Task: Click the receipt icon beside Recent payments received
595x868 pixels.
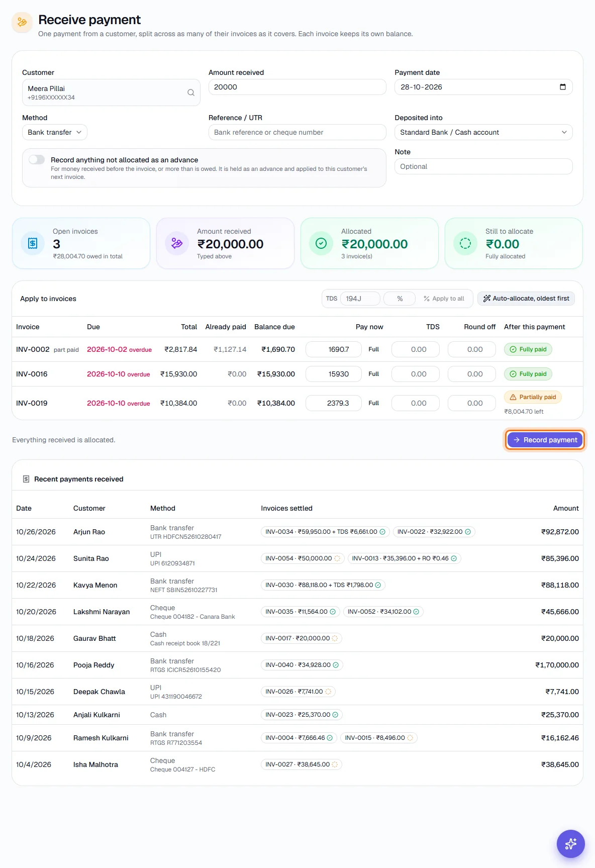Action: tap(26, 479)
